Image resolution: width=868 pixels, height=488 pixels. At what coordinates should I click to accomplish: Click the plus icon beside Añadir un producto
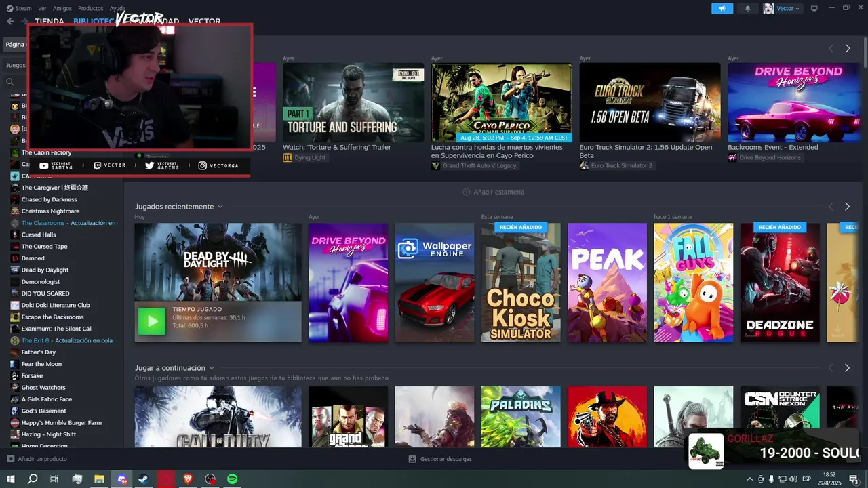click(10, 459)
